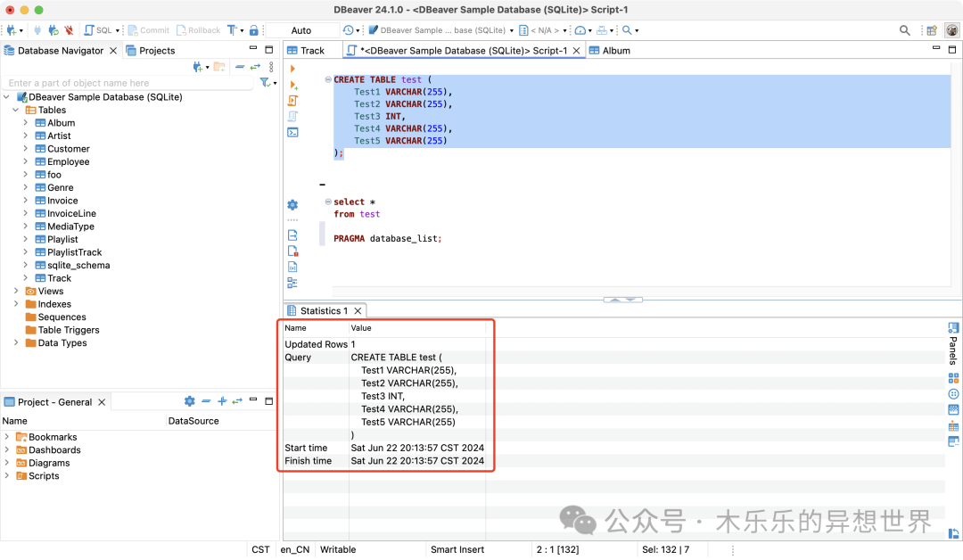Collapse DBeaver Sample Database node

[x=6, y=97]
